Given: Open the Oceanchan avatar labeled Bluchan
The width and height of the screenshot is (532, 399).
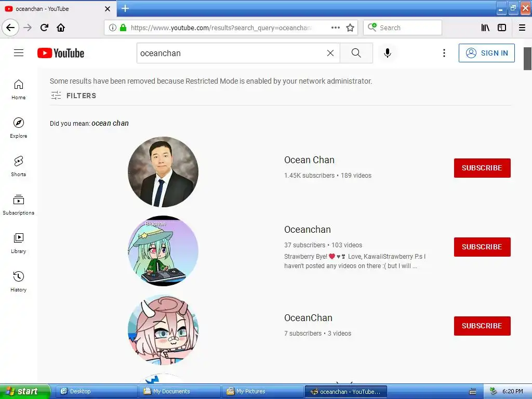Looking at the screenshot, I should (x=163, y=251).
